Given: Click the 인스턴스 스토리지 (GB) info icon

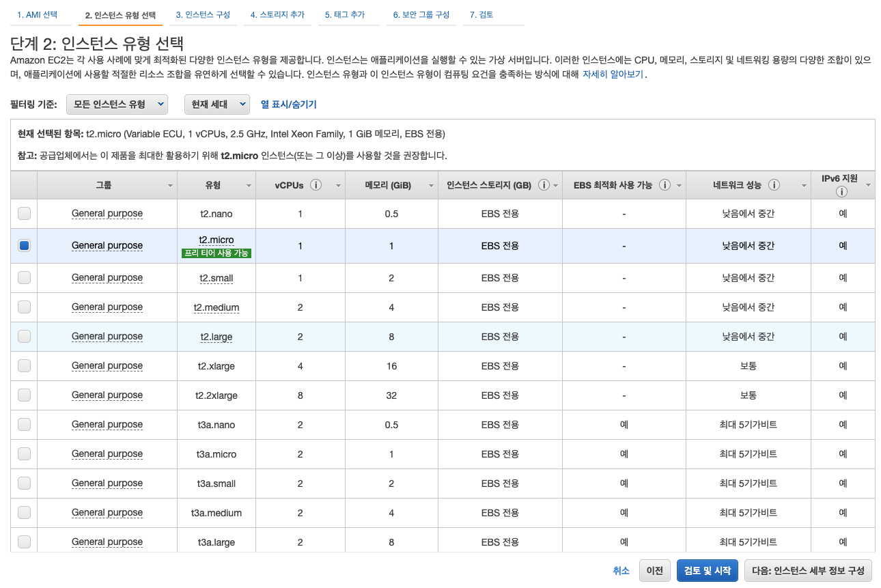Looking at the screenshot, I should coord(544,185).
